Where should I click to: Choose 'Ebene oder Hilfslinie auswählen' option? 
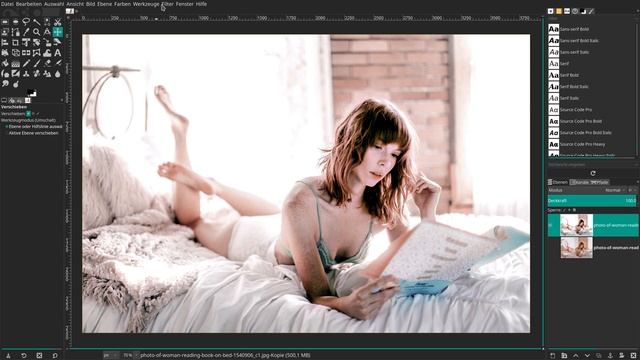[x=34, y=127]
